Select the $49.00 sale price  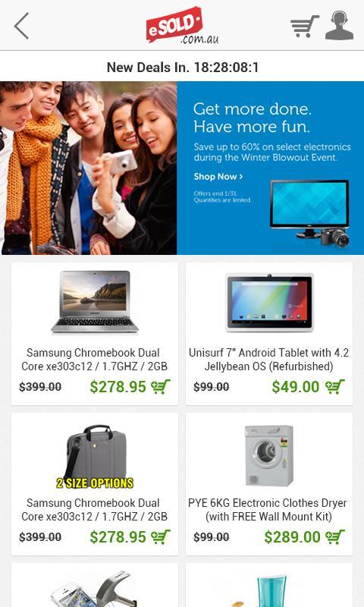click(x=296, y=387)
